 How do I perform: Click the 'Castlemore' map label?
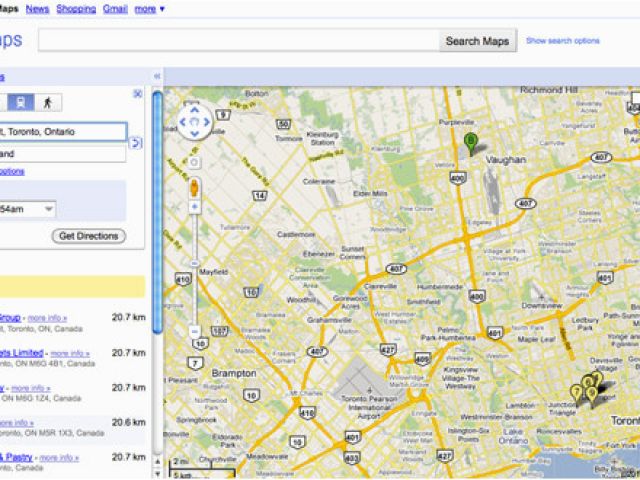point(296,234)
